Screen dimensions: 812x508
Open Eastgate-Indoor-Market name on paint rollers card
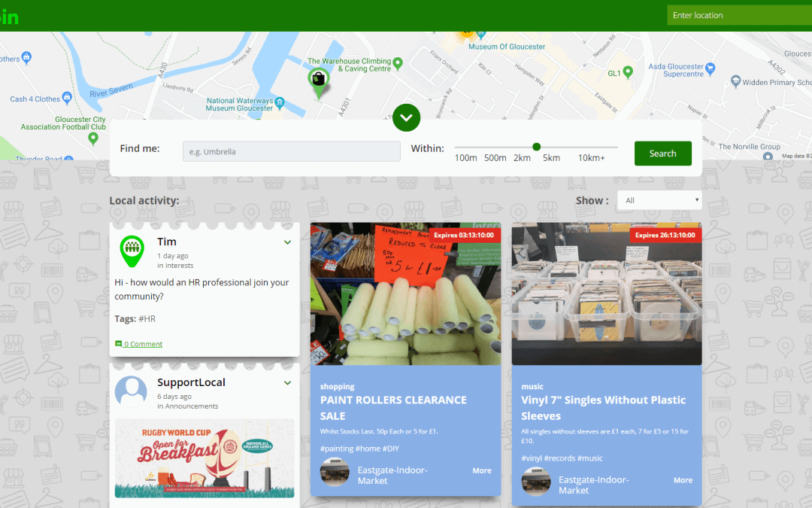point(392,476)
